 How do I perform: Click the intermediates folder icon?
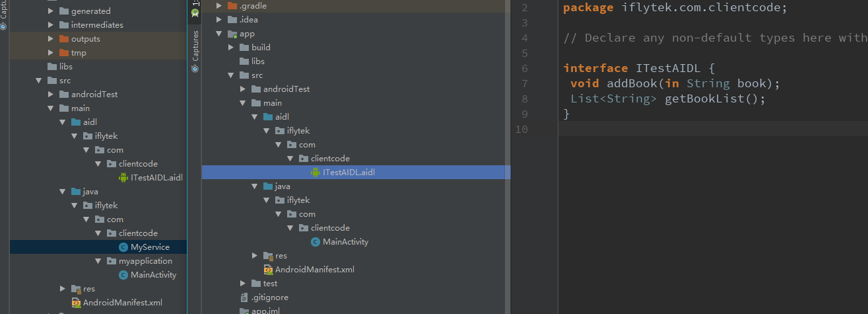[64, 25]
